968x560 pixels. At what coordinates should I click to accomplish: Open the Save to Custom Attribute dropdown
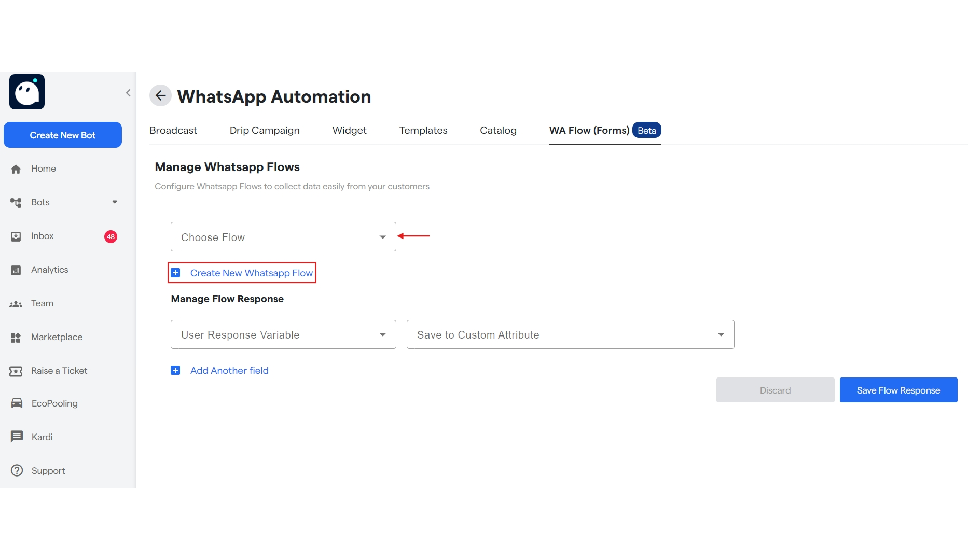click(x=570, y=334)
